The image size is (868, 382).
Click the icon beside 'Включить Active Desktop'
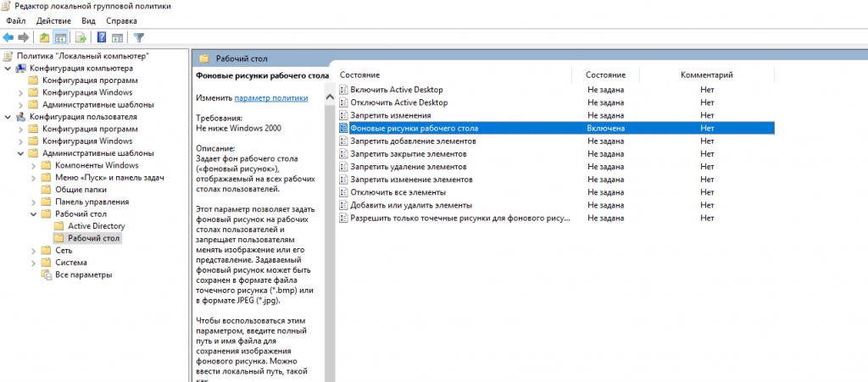(x=343, y=89)
